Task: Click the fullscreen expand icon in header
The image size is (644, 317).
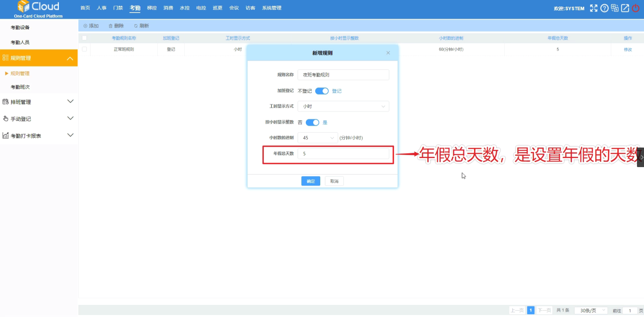Action: click(x=593, y=8)
